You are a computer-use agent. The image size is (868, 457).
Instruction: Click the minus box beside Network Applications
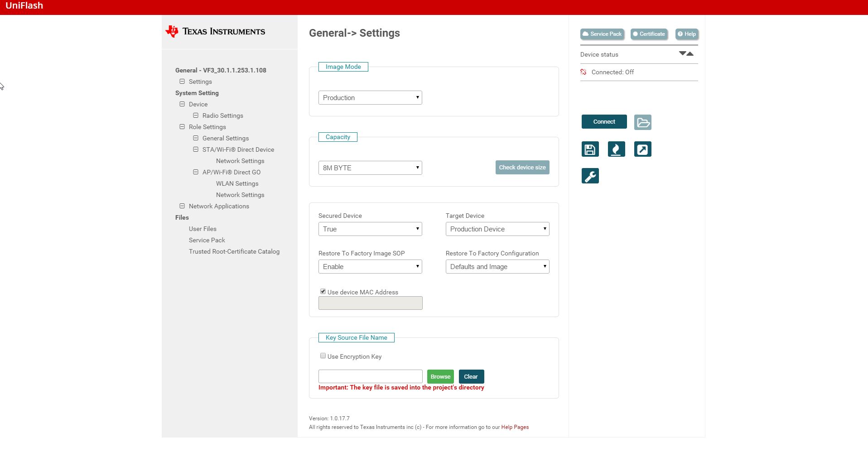point(182,206)
